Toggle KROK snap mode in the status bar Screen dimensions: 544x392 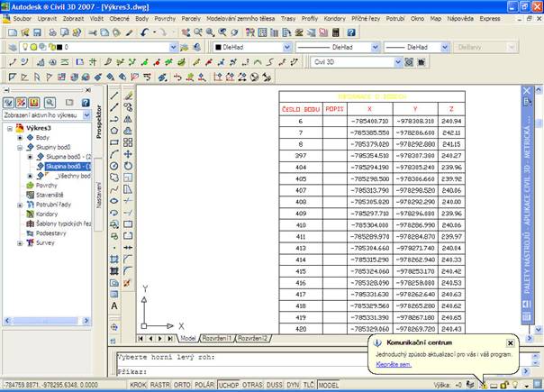[x=138, y=385]
